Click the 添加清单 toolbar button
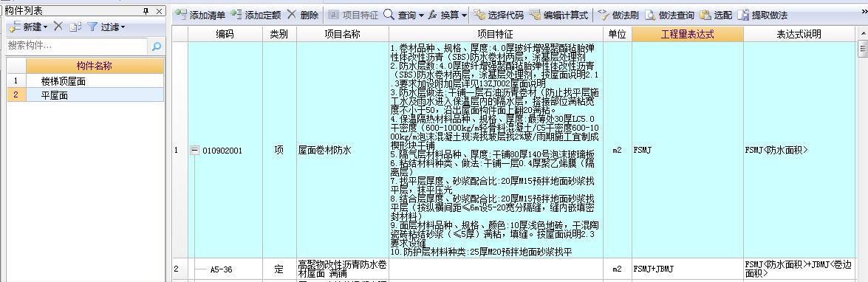 (200, 15)
